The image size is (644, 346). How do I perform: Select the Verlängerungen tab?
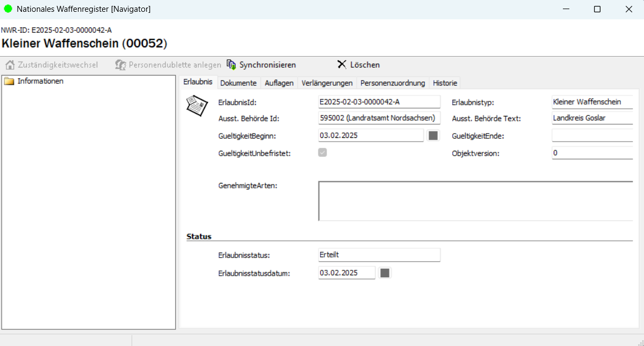pyautogui.click(x=327, y=83)
